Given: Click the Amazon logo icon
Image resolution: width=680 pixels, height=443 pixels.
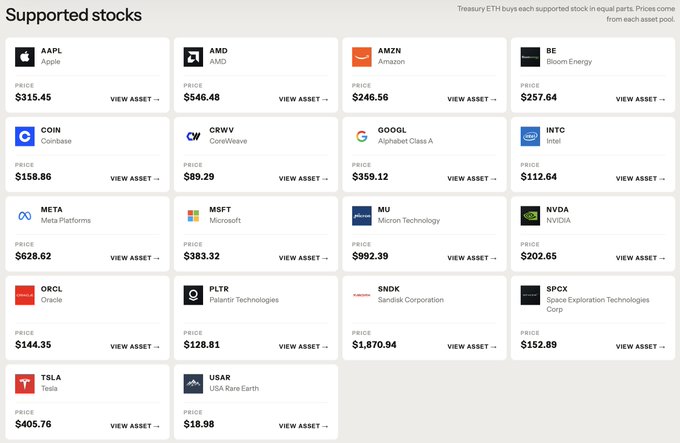Looking at the screenshot, I should [x=362, y=57].
